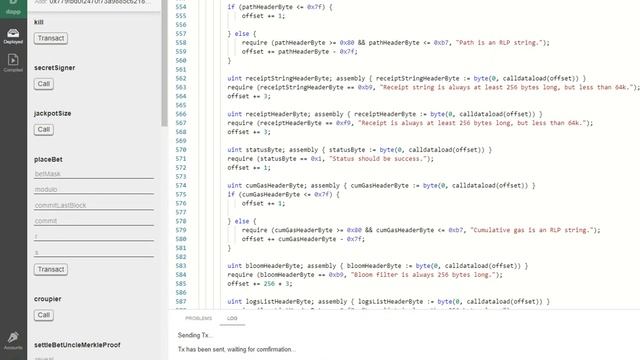The height and width of the screenshot is (360, 640).
Task: Click Call button under secretSigner
Action: point(44,84)
